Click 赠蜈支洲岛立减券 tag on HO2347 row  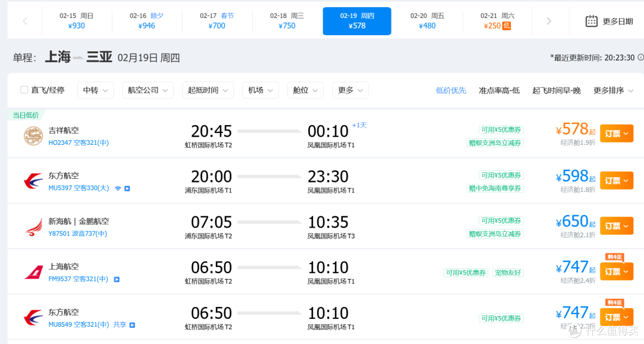tap(495, 143)
